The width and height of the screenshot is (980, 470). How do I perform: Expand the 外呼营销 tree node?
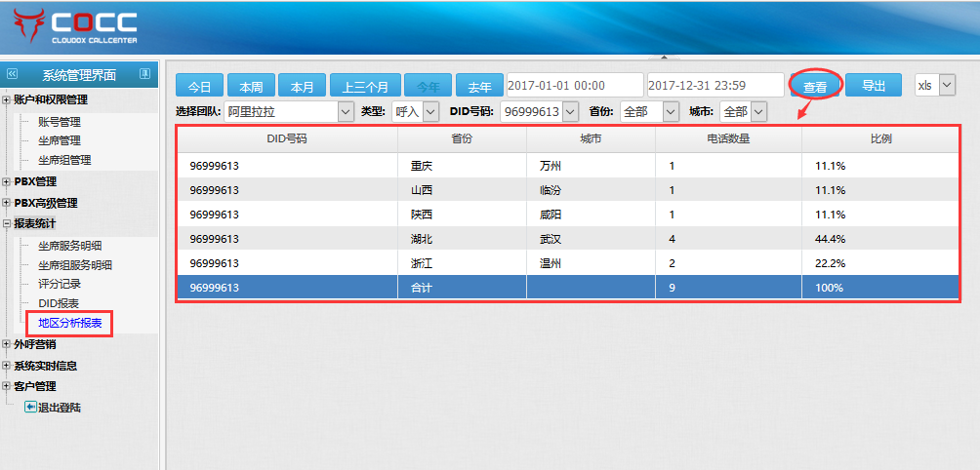[x=7, y=344]
